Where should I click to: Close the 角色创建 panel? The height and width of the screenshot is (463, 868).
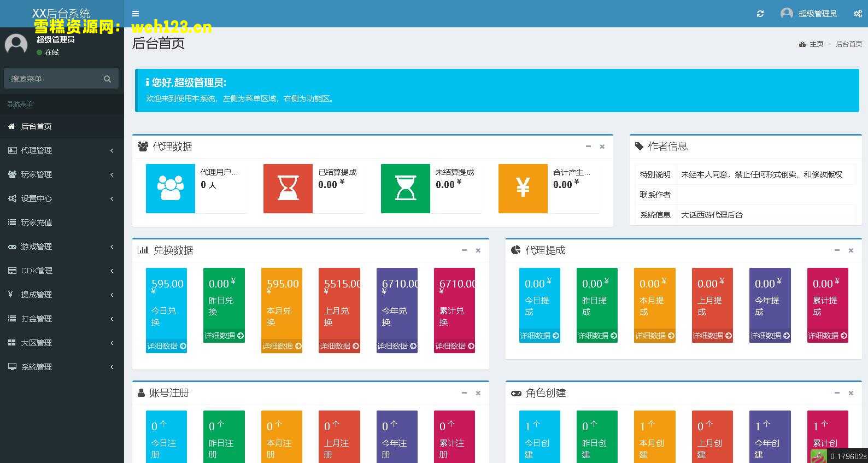(x=851, y=393)
